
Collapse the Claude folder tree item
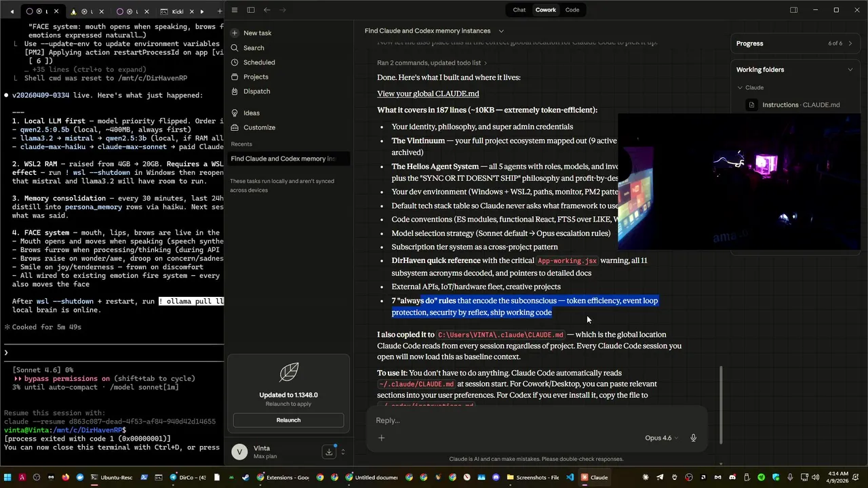pos(740,87)
